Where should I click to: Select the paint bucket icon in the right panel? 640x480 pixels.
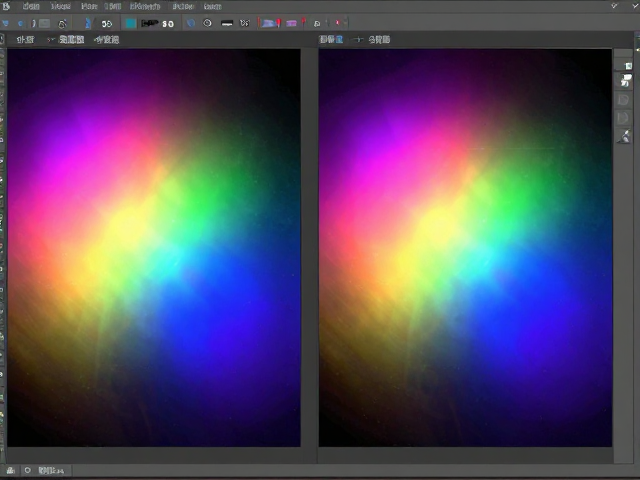click(624, 137)
